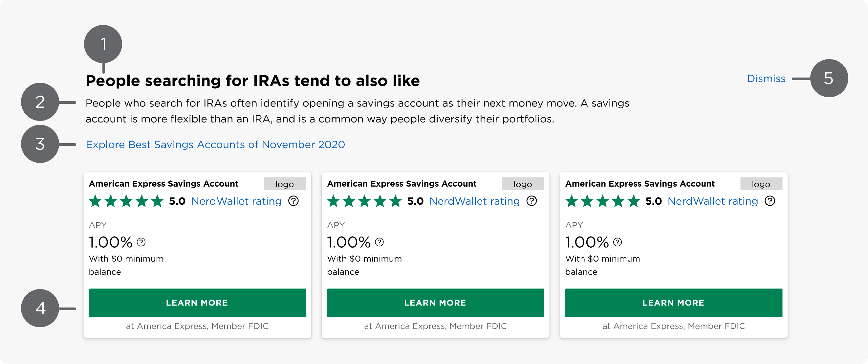868x364 pixels.
Task: Click APY info icon in first card
Action: pyautogui.click(x=141, y=242)
